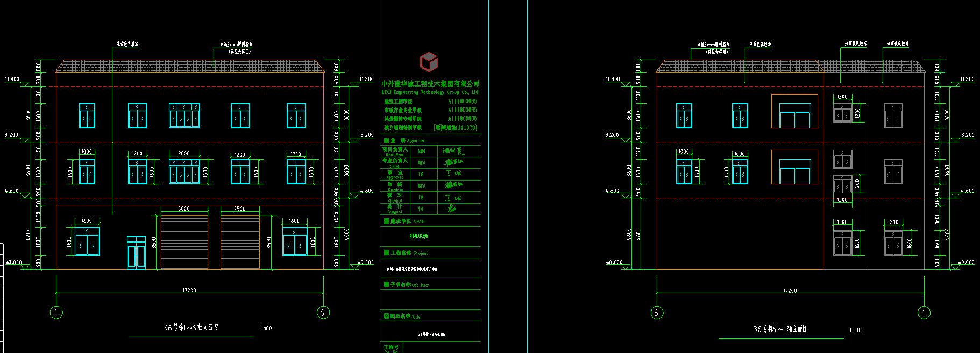Click the Approved row label in signature table
Screen dimensions: 980x353
tap(395, 175)
